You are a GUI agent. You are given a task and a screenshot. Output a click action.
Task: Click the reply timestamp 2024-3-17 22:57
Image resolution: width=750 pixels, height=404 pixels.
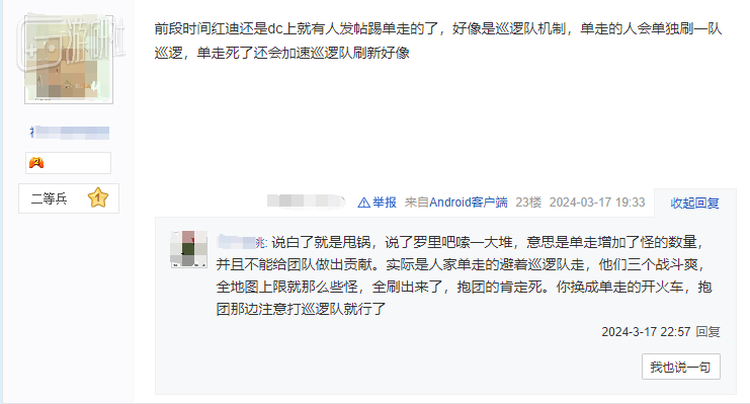[646, 331]
